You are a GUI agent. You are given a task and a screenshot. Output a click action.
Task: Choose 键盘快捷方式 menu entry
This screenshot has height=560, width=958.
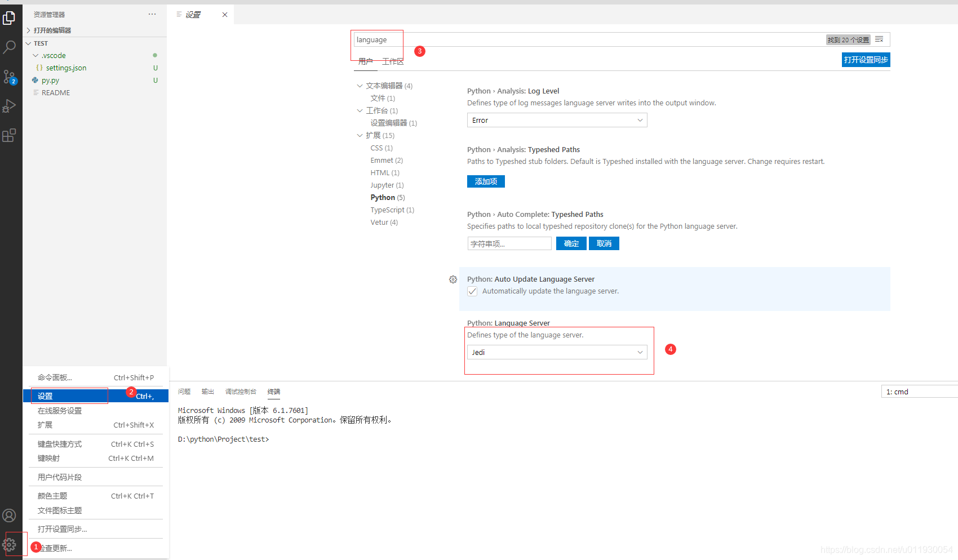96,445
